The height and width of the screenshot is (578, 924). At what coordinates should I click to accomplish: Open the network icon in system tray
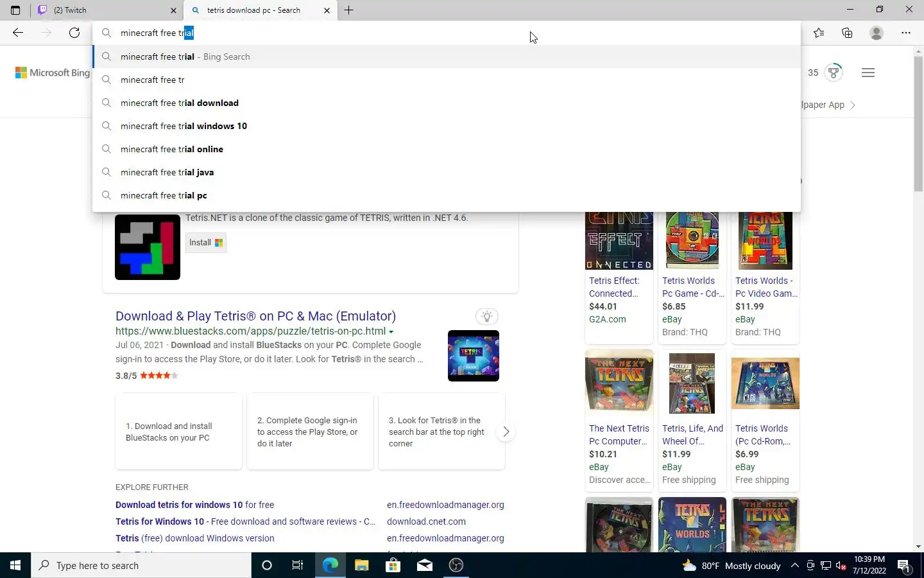click(826, 566)
